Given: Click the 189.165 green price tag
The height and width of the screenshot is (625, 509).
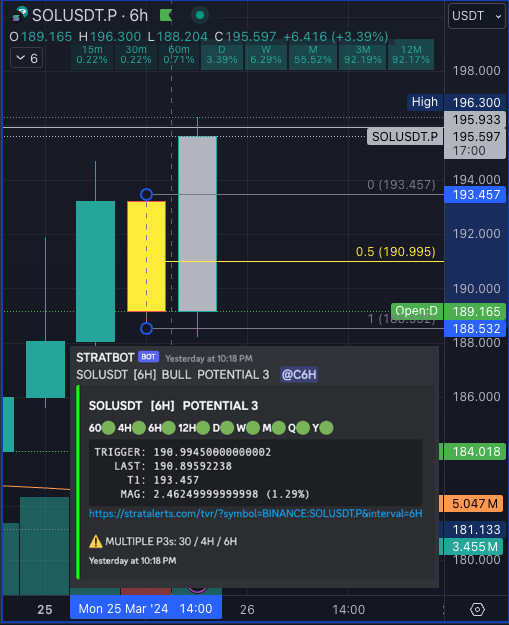Looking at the screenshot, I should coord(476,311).
